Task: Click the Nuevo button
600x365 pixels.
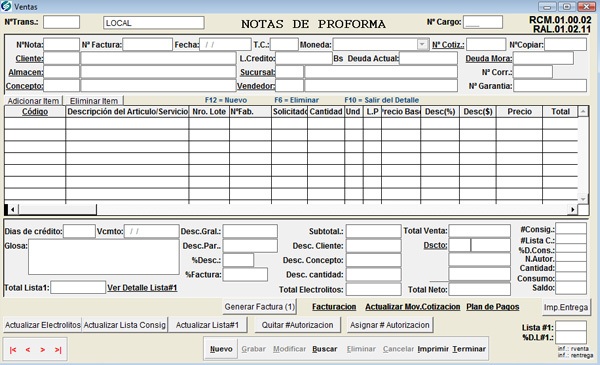Action: [221, 349]
